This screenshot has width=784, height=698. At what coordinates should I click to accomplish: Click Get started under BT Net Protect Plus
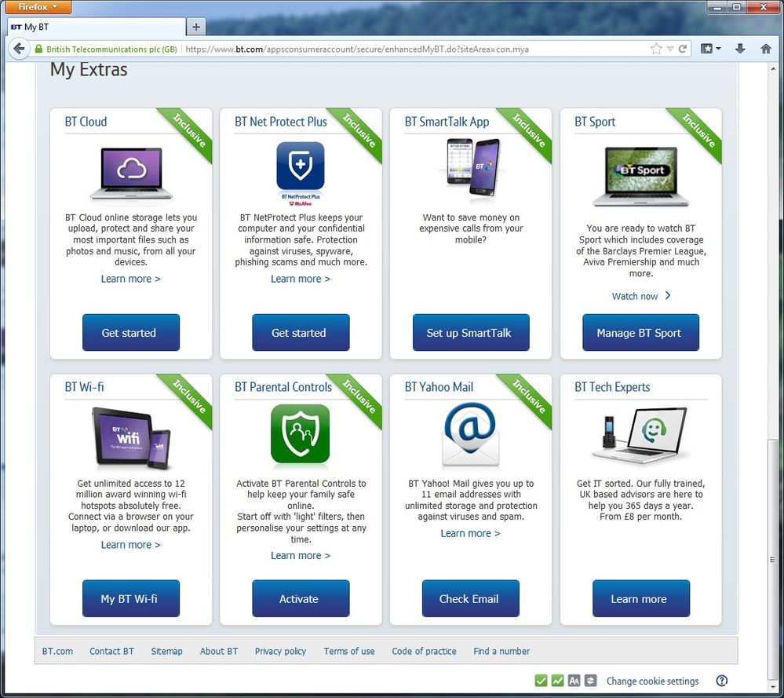coord(301,333)
